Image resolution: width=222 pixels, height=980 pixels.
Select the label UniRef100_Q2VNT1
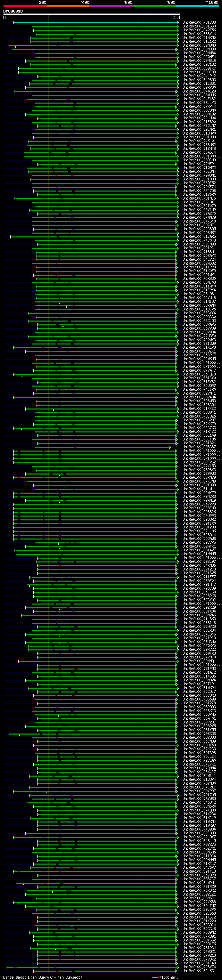(199, 394)
